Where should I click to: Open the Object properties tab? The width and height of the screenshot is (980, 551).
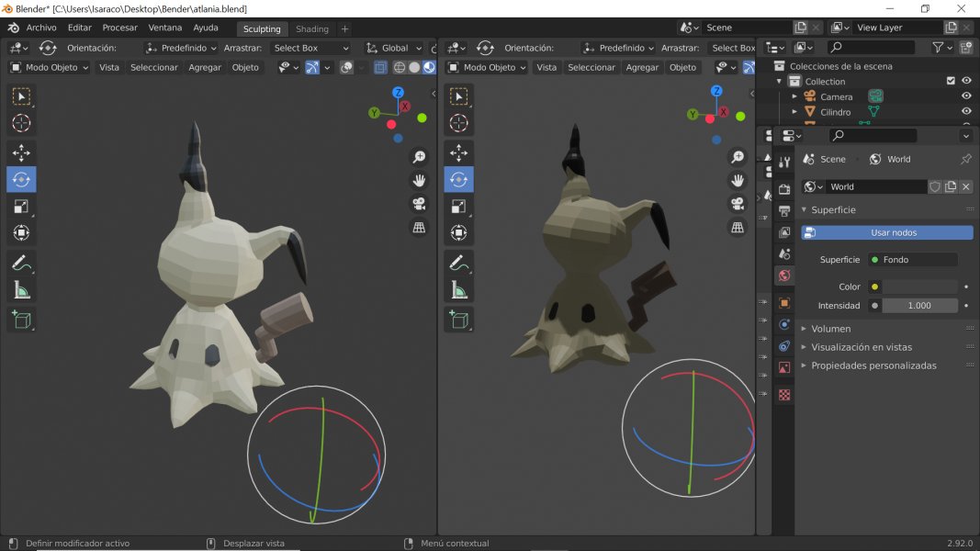784,303
